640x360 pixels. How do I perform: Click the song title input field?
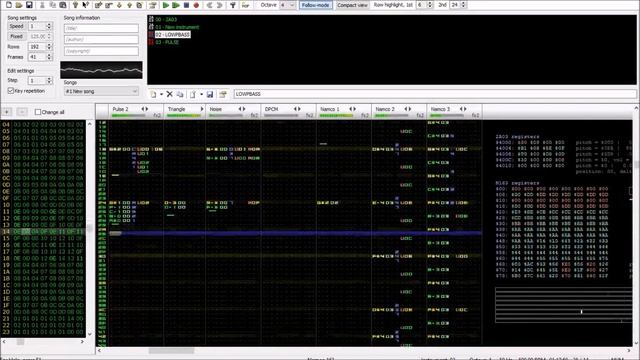(101, 28)
